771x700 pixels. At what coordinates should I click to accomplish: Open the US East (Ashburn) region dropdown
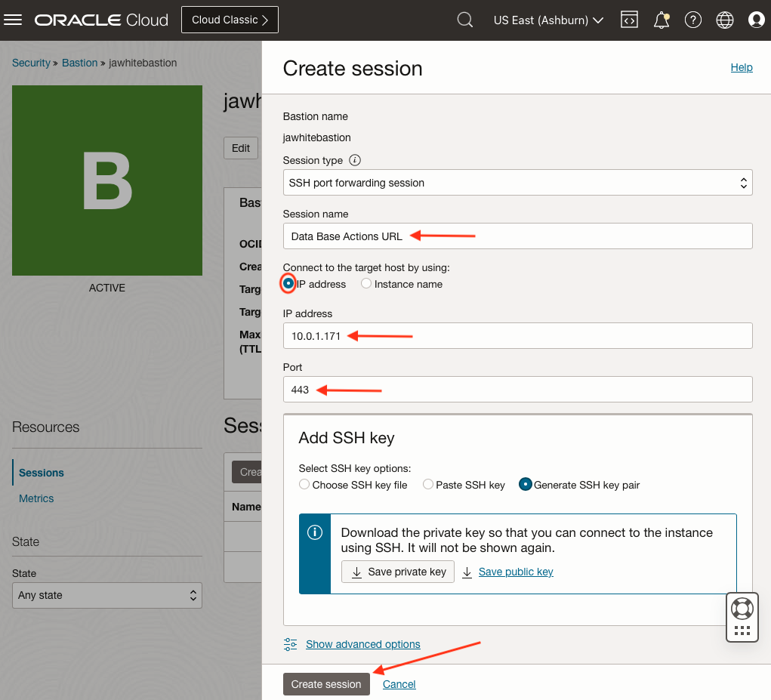[x=548, y=20]
